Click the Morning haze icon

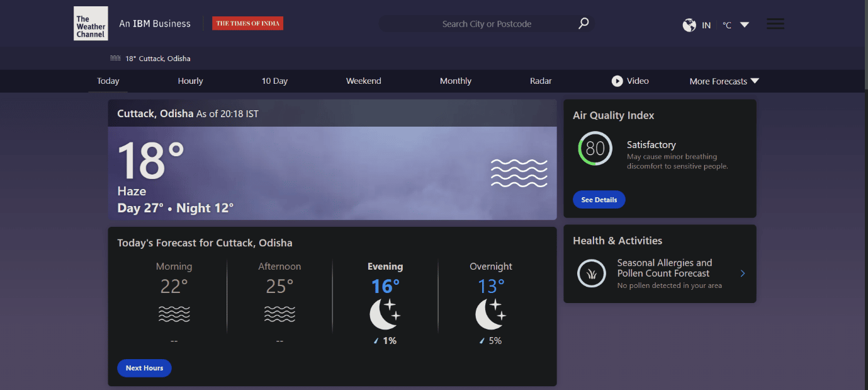(174, 313)
